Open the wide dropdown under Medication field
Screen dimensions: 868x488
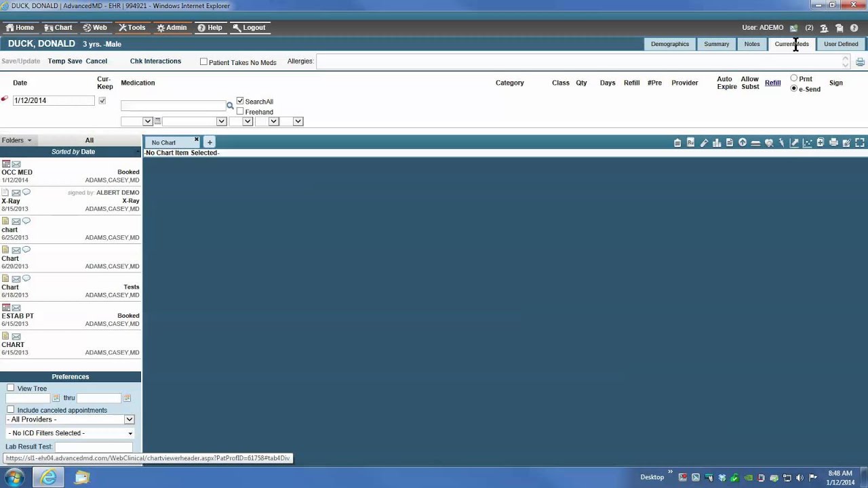click(x=194, y=121)
